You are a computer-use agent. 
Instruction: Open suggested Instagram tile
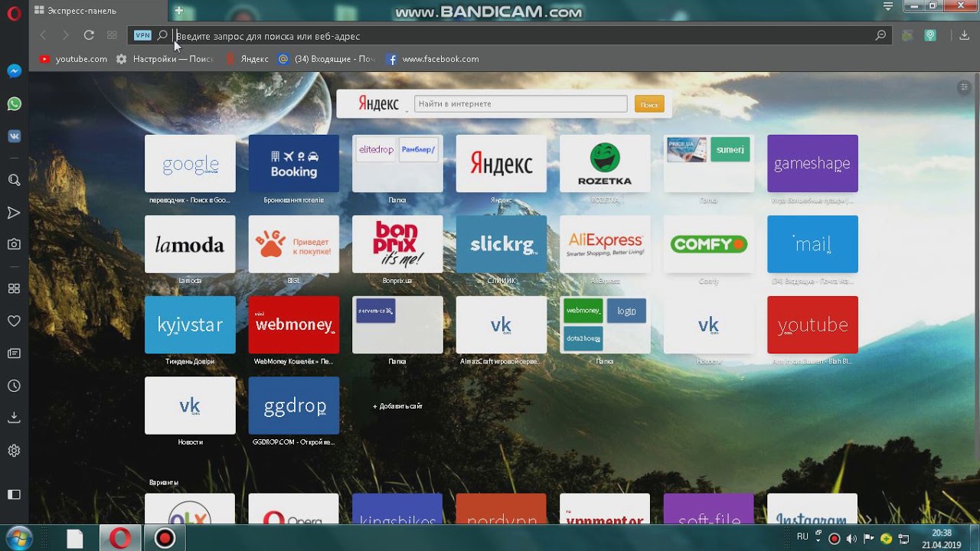812,509
